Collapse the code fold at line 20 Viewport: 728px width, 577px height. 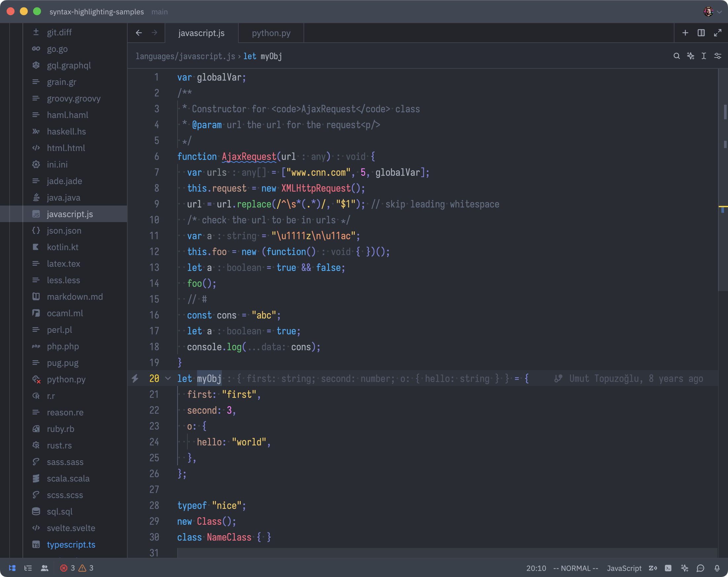[168, 379]
